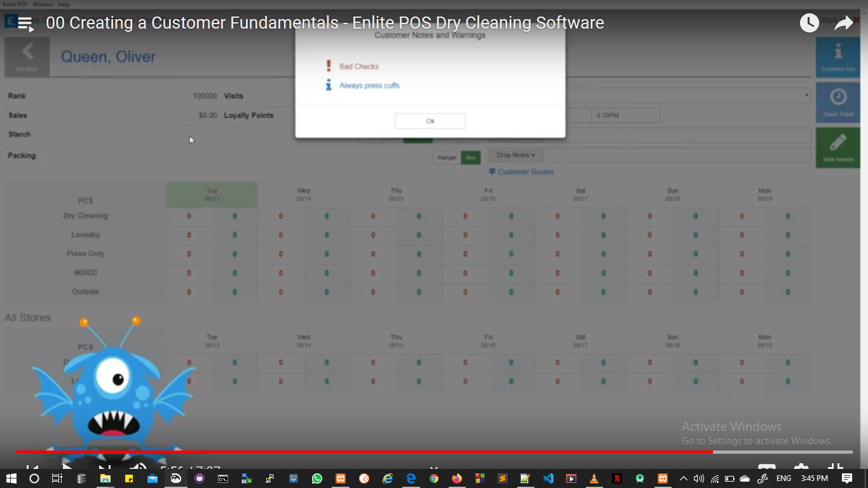Open Task View in the taskbar
The height and width of the screenshot is (488, 868).
tap(57, 478)
